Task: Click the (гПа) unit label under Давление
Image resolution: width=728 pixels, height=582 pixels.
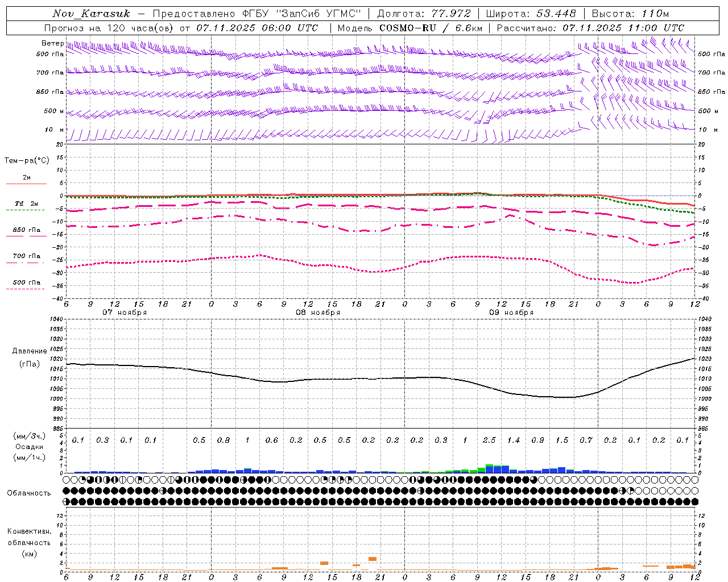Action: point(30,364)
